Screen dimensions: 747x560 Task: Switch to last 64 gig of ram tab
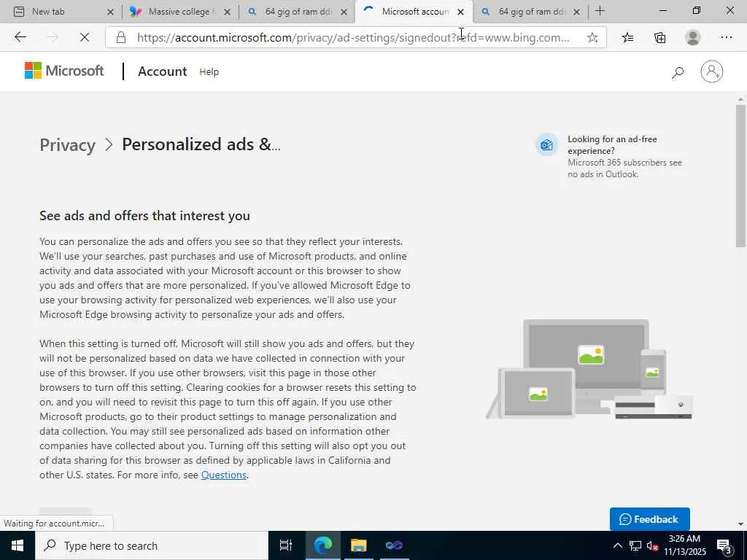pos(530,12)
